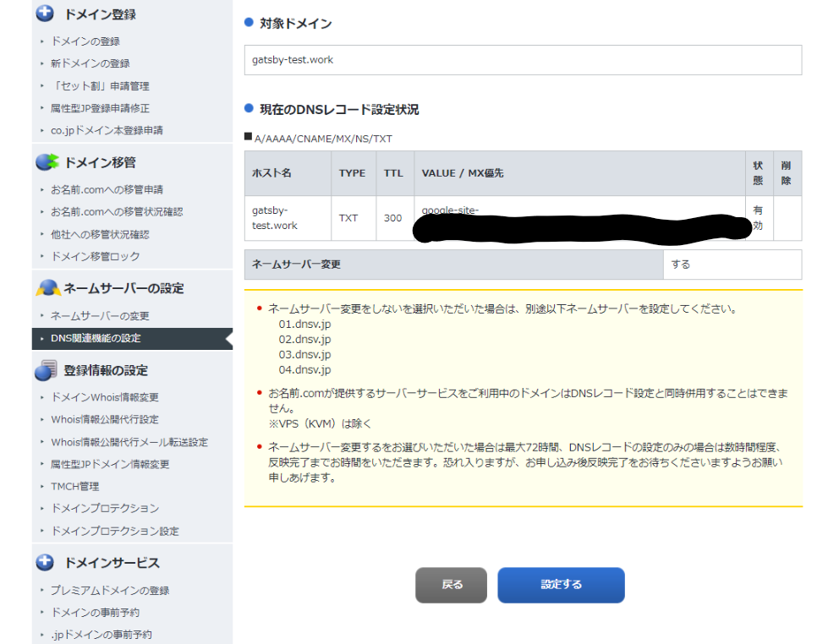Open お名前.comへの移管状況確認 link
Screen dimensions: 828x644
(117, 211)
